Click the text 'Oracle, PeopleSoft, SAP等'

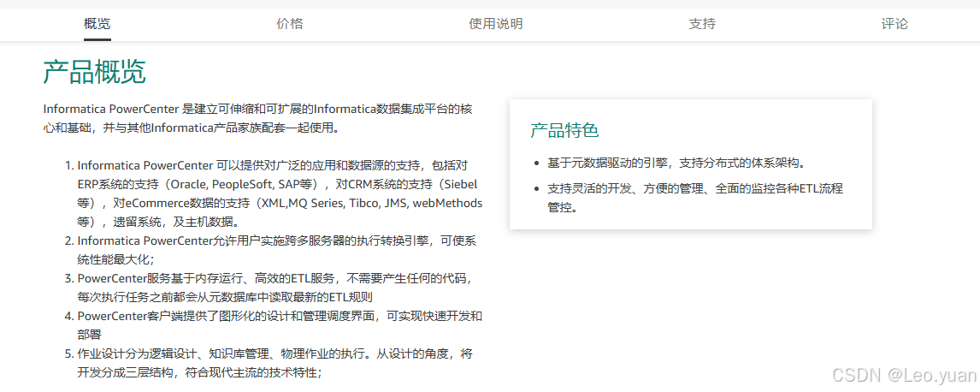[x=241, y=184]
